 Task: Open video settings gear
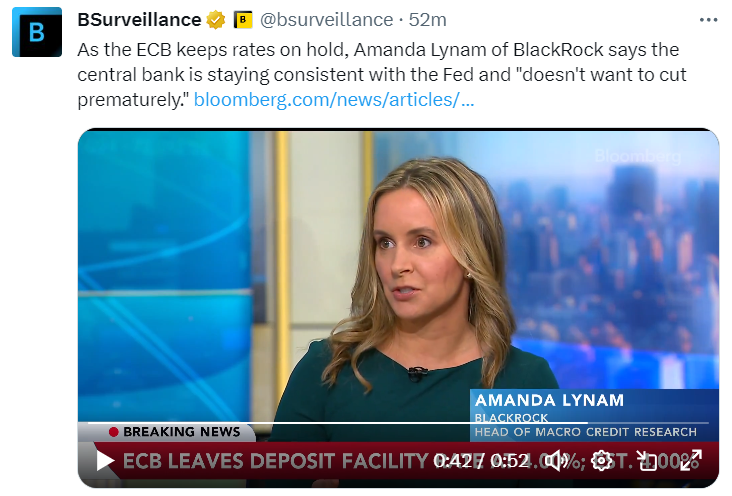click(x=601, y=461)
